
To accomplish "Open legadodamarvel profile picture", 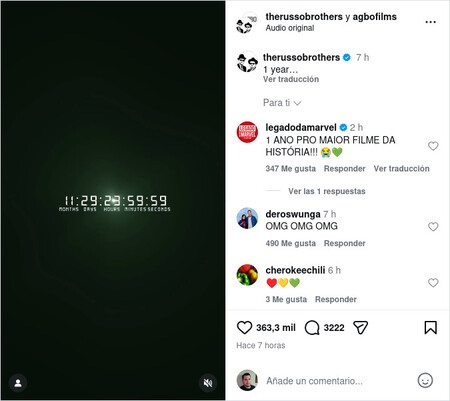I will click(x=247, y=132).
